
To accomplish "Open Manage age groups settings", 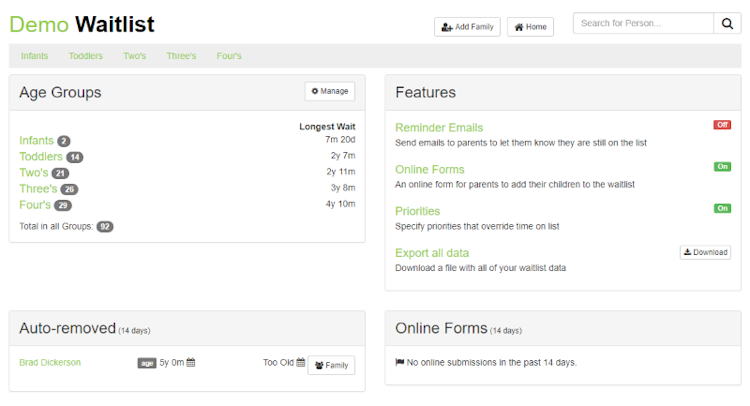I will click(x=330, y=91).
